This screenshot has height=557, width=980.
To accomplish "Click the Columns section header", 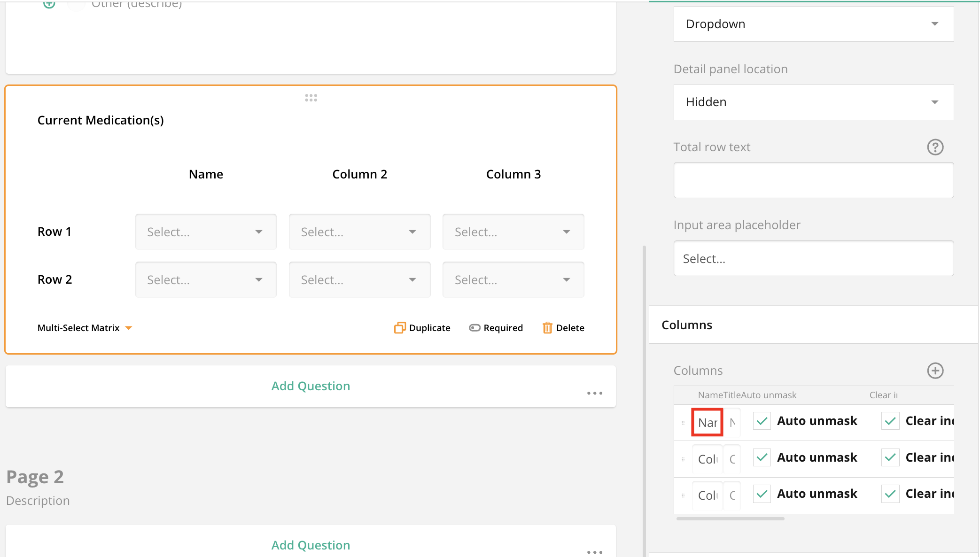I will point(687,325).
